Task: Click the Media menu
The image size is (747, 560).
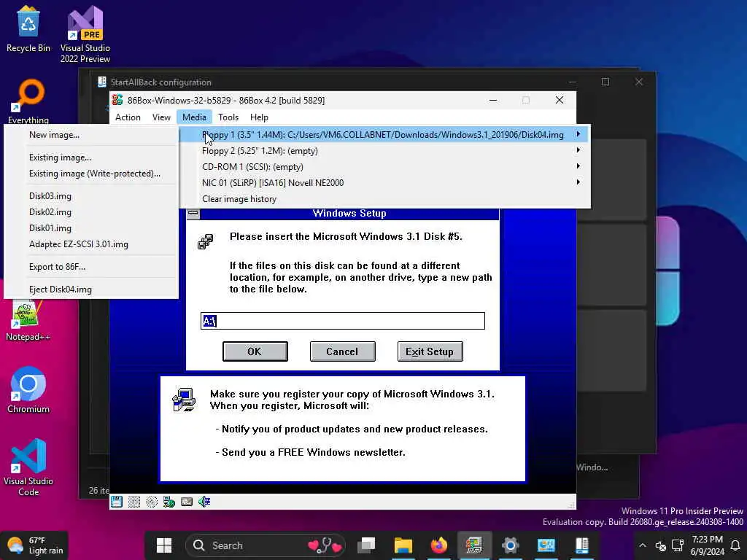Action: (194, 117)
